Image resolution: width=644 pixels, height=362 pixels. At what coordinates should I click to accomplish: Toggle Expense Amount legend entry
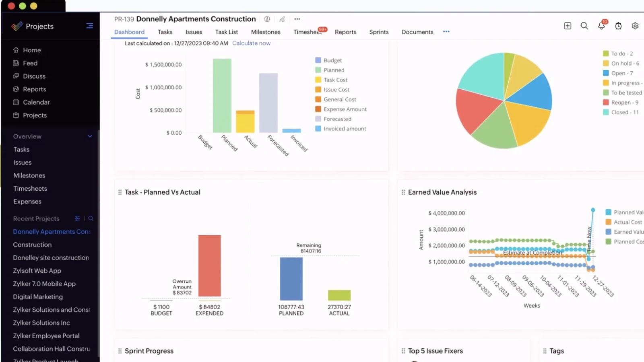(341, 109)
